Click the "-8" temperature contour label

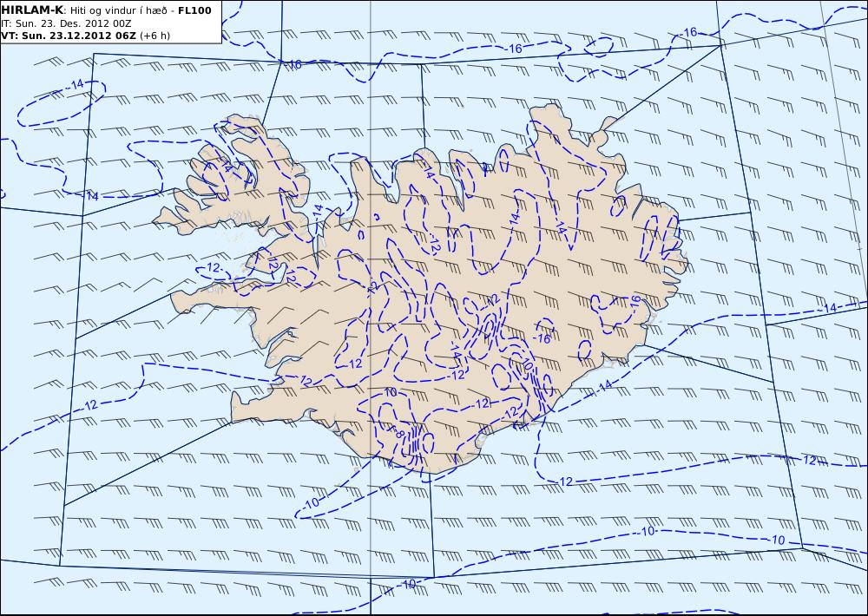[398, 434]
